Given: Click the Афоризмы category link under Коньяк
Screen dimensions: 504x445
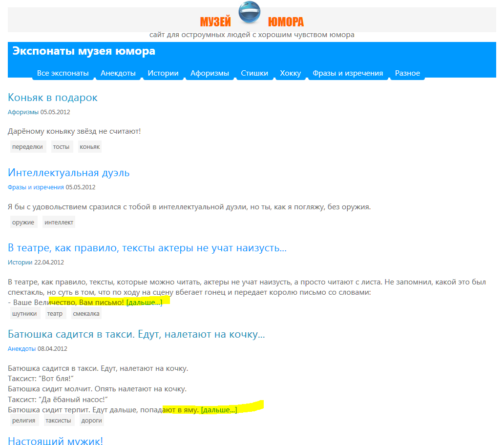Looking at the screenshot, I should click(x=23, y=112).
